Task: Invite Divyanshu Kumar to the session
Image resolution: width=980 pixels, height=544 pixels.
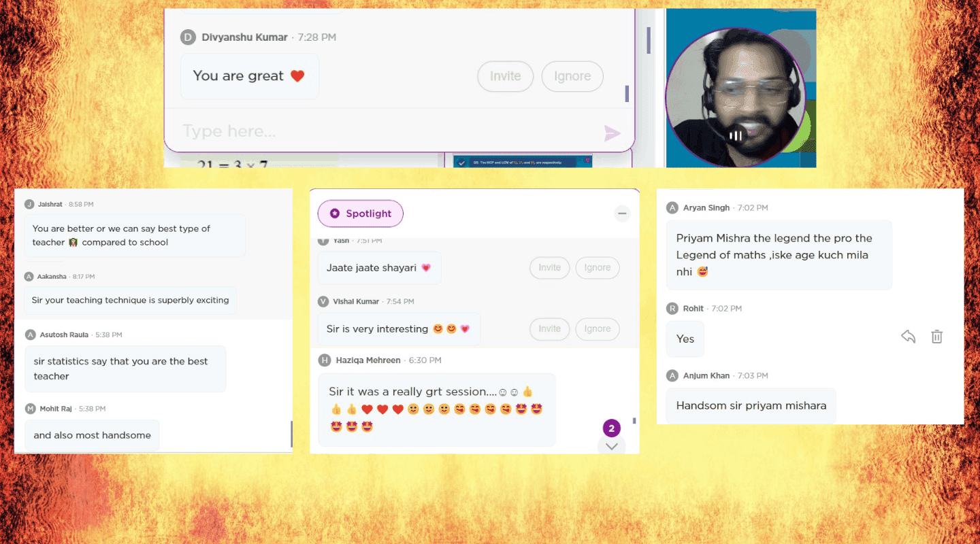Action: 505,76
